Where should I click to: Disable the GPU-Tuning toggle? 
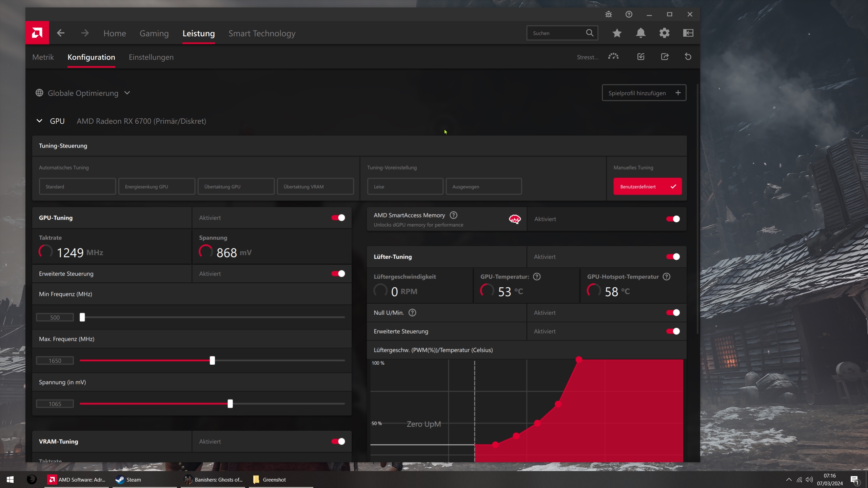[338, 218]
